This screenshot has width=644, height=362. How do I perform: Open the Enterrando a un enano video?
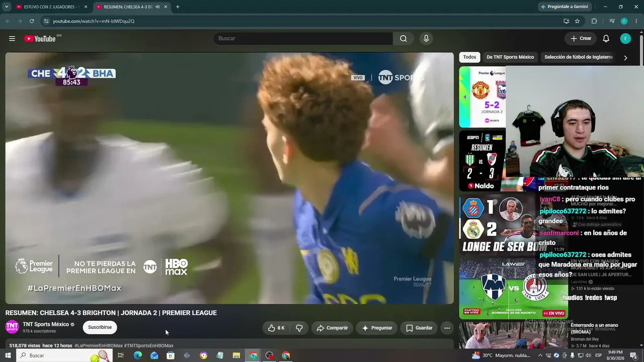tap(594, 328)
